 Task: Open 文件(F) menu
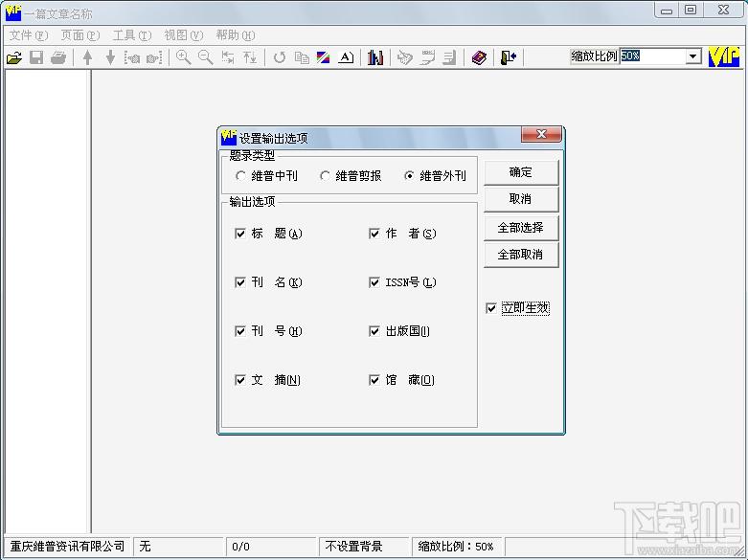point(29,35)
